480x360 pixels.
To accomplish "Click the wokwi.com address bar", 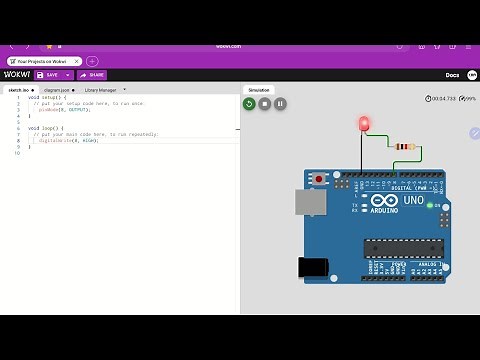I will 228,47.
